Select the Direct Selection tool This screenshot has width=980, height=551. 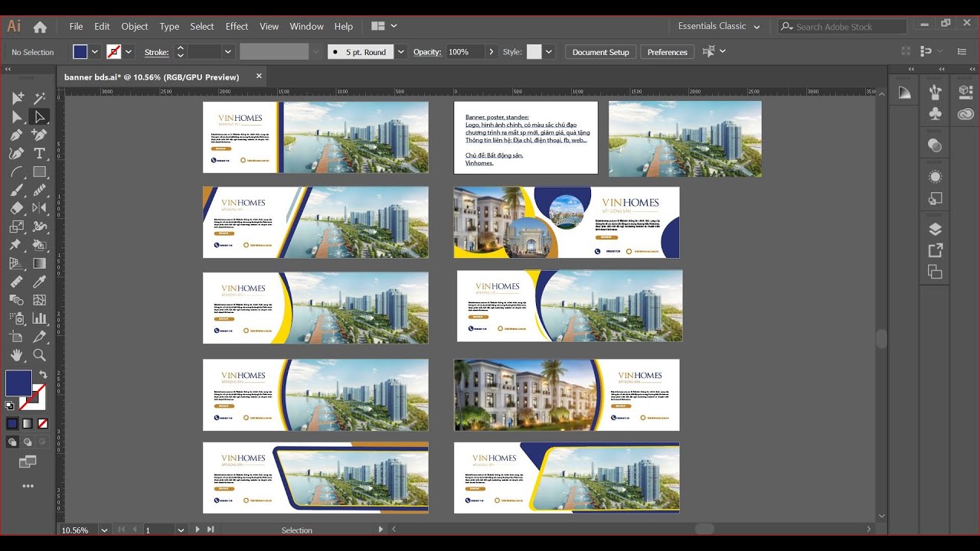[17, 116]
